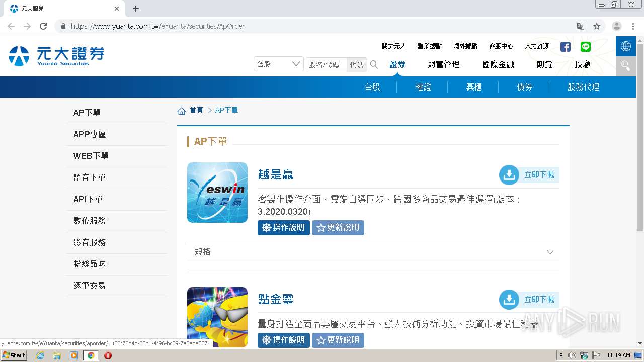Image resolution: width=644 pixels, height=362 pixels.
Task: Click download icon for 越是贏
Action: point(509,175)
